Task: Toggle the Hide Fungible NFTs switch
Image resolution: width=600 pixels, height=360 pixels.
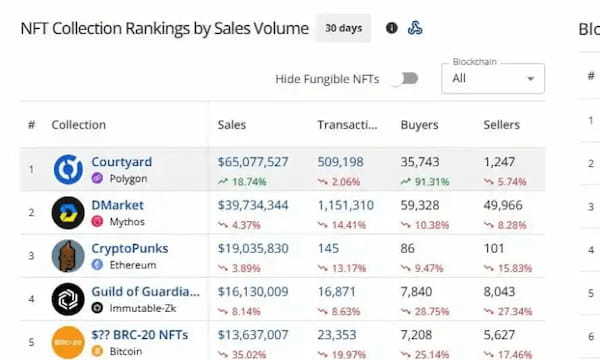Action: click(x=407, y=78)
